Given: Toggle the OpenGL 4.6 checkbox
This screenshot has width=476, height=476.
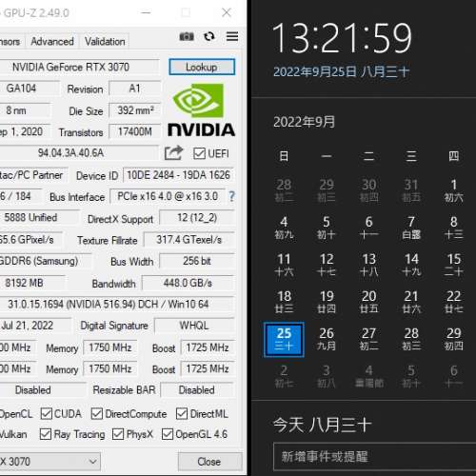Looking at the screenshot, I should tap(168, 434).
